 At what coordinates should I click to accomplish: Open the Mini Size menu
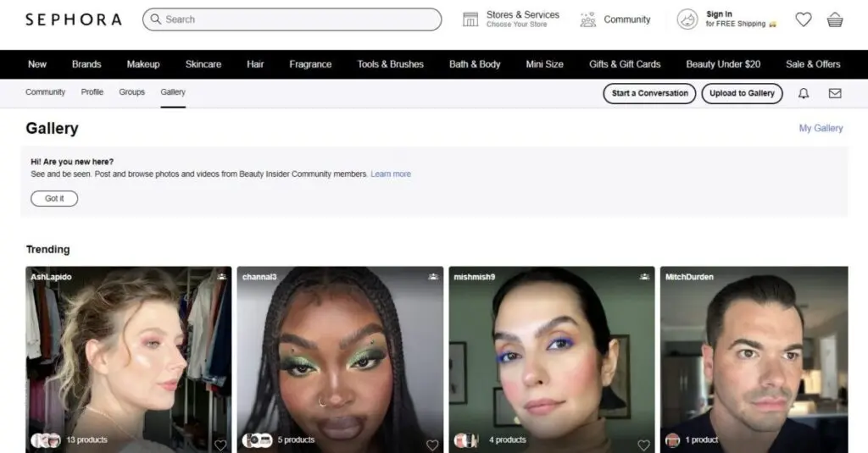pos(545,64)
